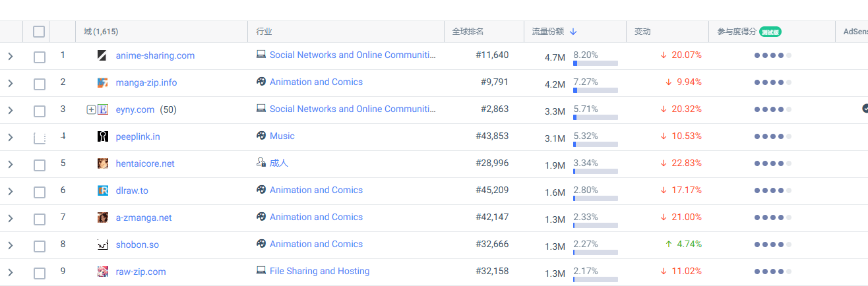The image size is (868, 286).
Task: Click the palette icon in dlraw.to row
Action: tap(261, 190)
